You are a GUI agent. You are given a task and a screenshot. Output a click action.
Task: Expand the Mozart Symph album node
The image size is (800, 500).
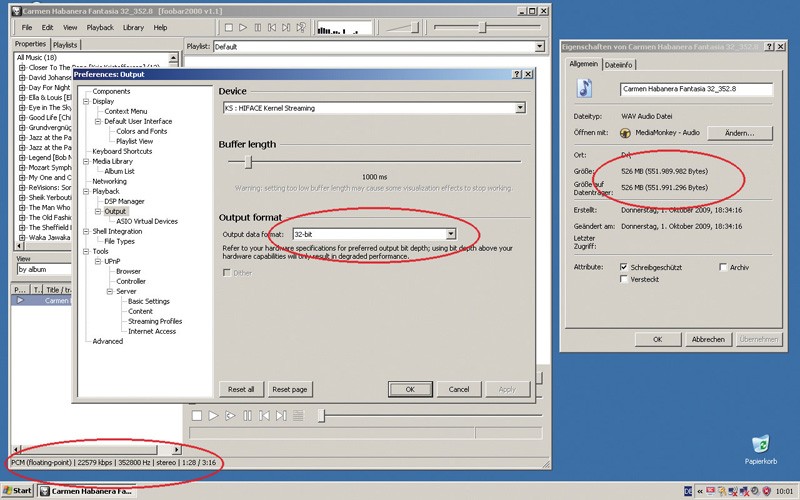tap(22, 167)
